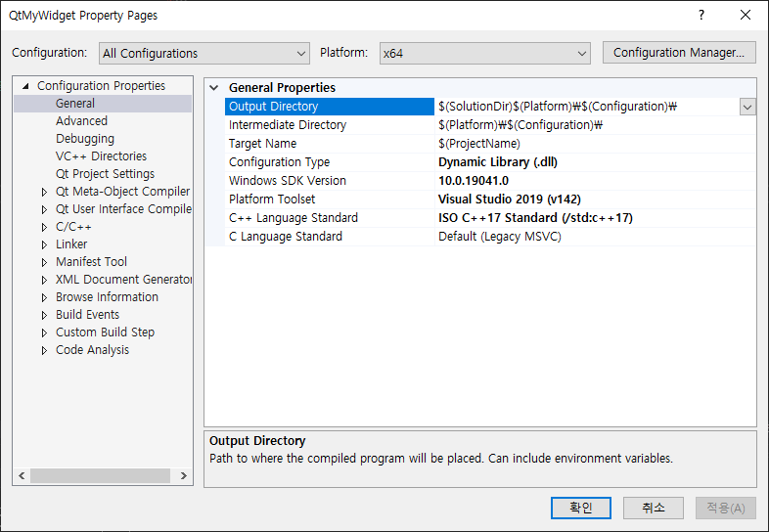
Task: Select the Build Events tree label
Action: [x=87, y=315]
